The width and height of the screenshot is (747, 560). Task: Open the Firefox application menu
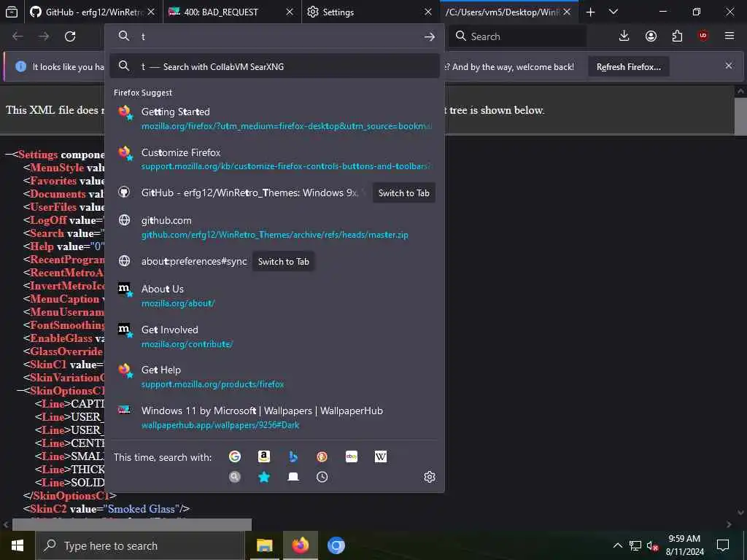click(729, 36)
